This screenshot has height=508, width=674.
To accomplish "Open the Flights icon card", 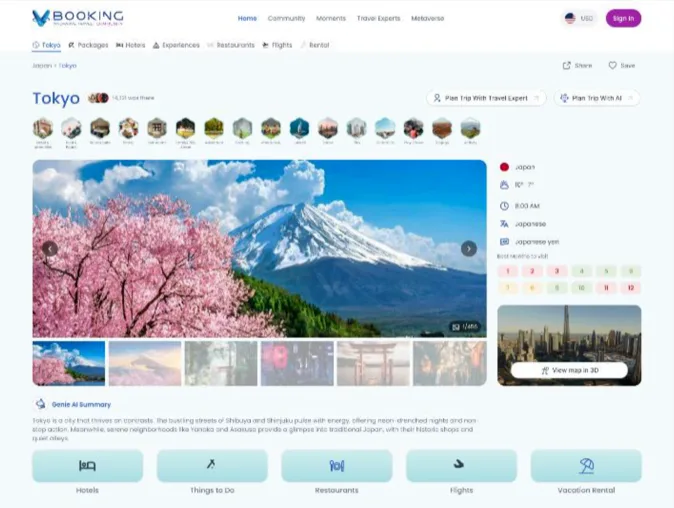I will (x=461, y=466).
